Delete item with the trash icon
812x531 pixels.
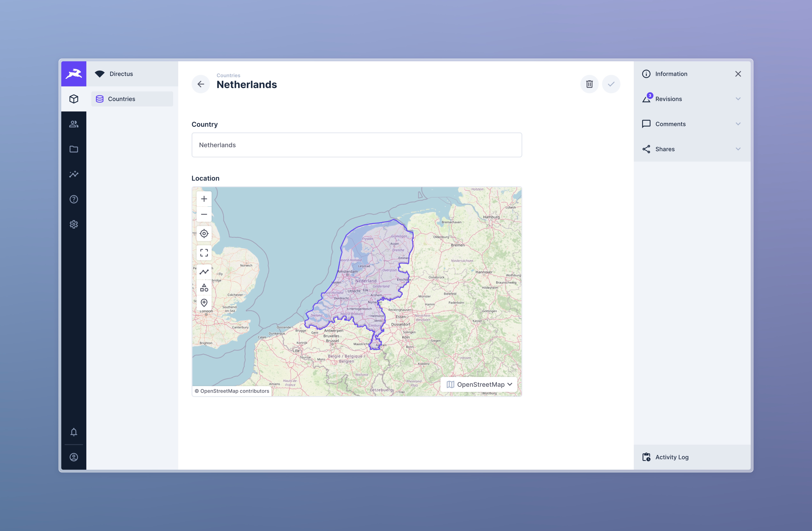(589, 84)
